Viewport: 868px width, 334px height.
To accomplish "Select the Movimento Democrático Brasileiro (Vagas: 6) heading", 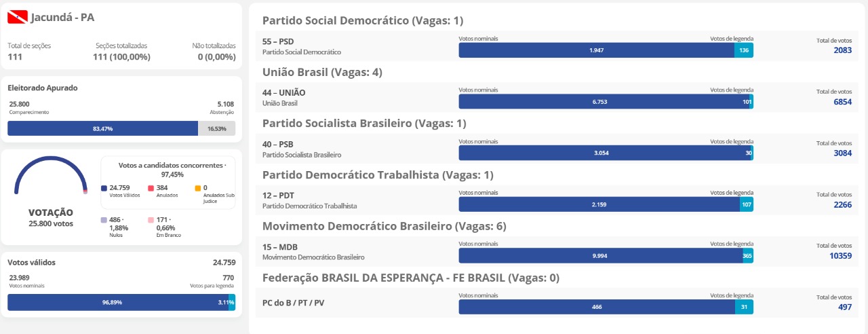I will tap(384, 226).
